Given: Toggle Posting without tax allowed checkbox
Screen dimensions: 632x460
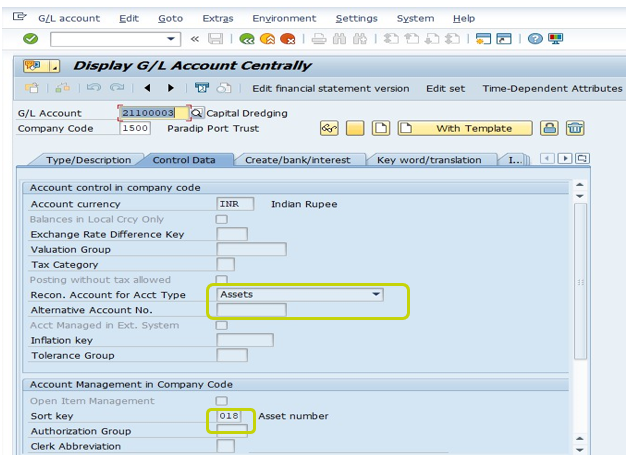Looking at the screenshot, I should (x=222, y=279).
